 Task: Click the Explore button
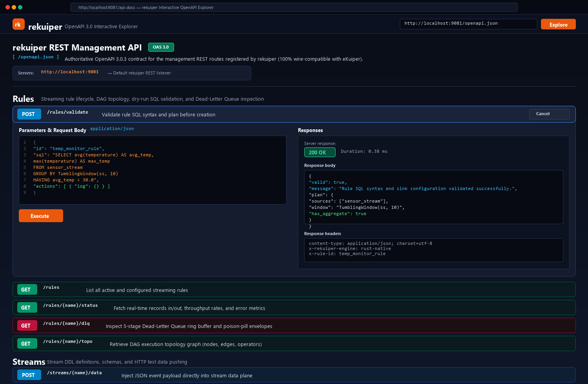pyautogui.click(x=558, y=24)
